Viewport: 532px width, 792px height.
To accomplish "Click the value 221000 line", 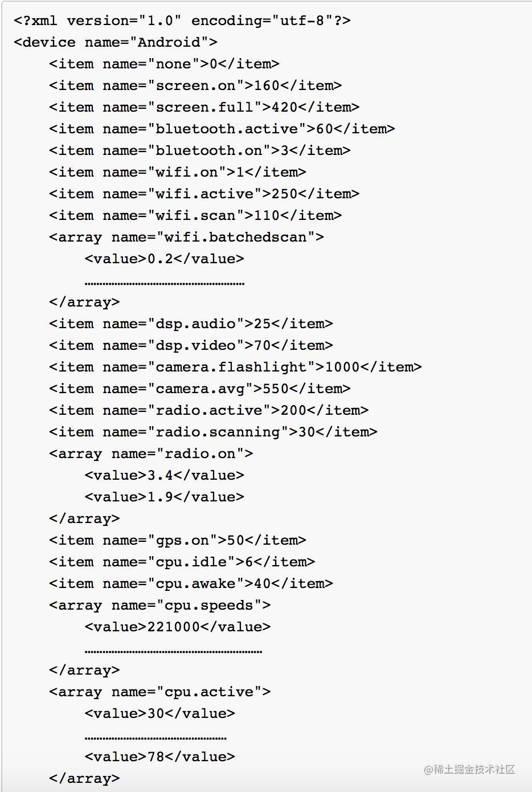I will coord(178,627).
